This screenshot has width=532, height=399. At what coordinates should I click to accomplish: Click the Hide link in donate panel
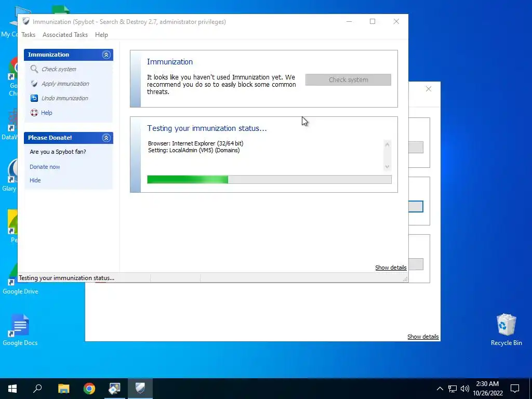[x=35, y=180]
